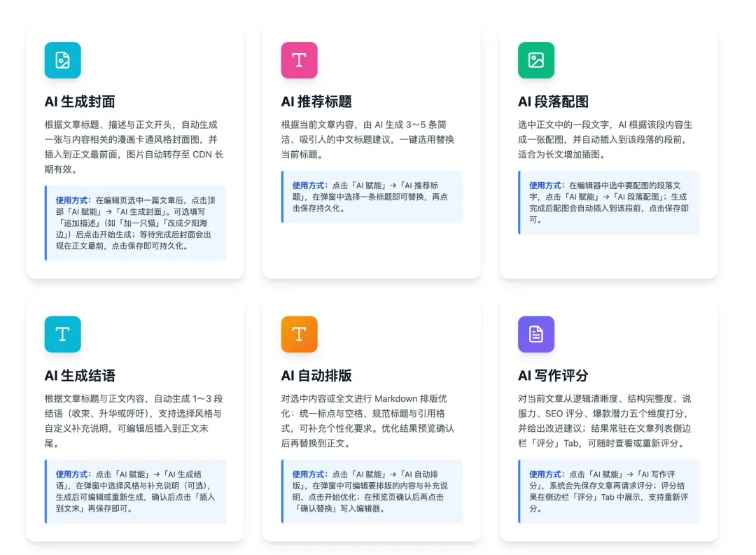The image size is (756, 555).
Task: Click the AI 自动排版 Markdown description text
Action: [368, 421]
